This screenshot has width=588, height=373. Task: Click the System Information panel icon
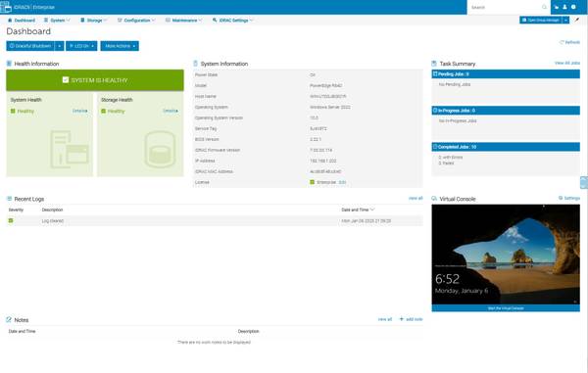[x=195, y=64]
